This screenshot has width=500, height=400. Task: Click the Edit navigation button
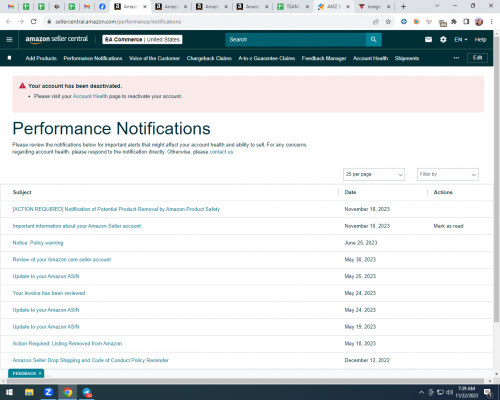click(x=477, y=58)
